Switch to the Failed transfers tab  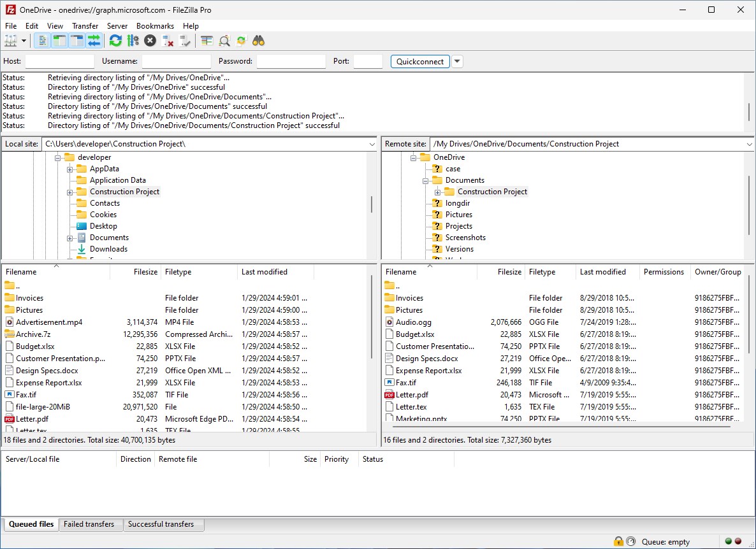click(91, 524)
